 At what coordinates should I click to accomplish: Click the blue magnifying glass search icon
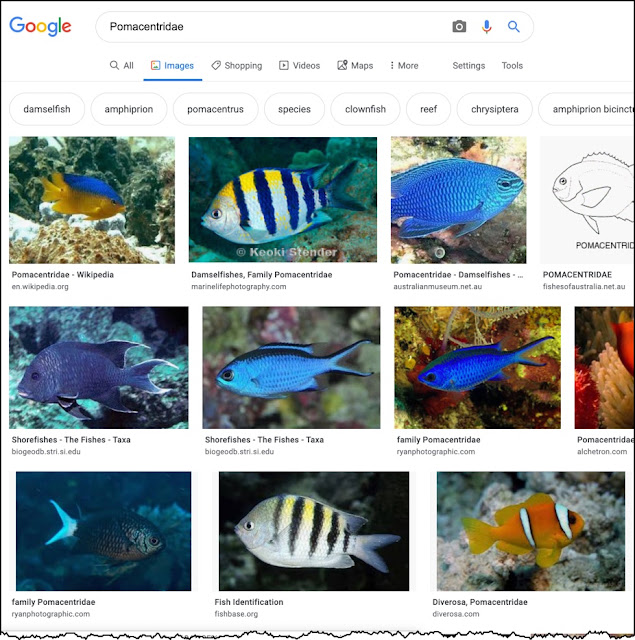pyautogui.click(x=513, y=27)
